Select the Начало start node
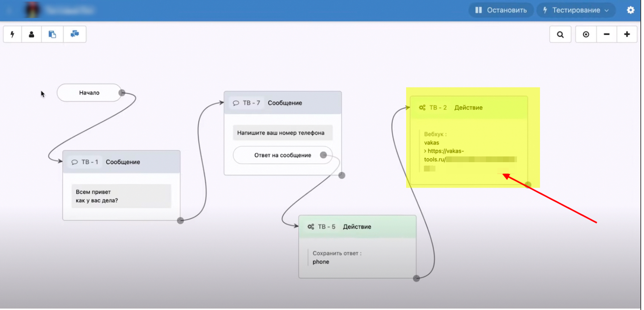 click(89, 93)
